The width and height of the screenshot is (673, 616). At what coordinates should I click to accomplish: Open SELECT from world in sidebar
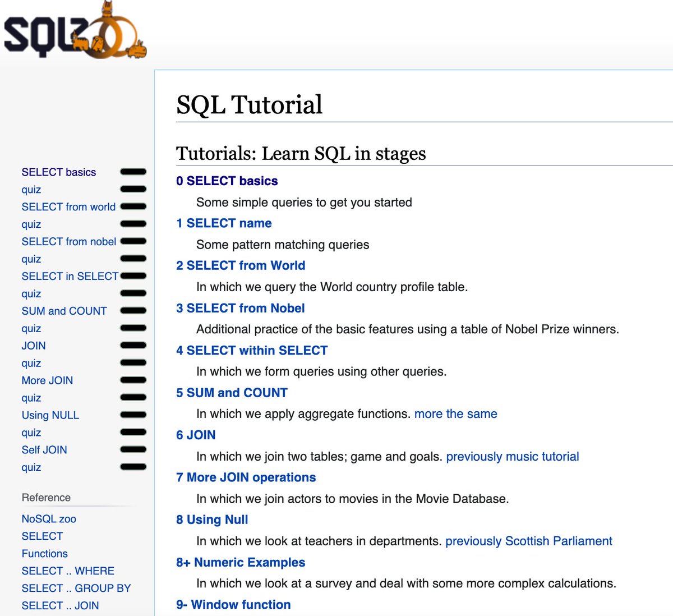tap(68, 207)
